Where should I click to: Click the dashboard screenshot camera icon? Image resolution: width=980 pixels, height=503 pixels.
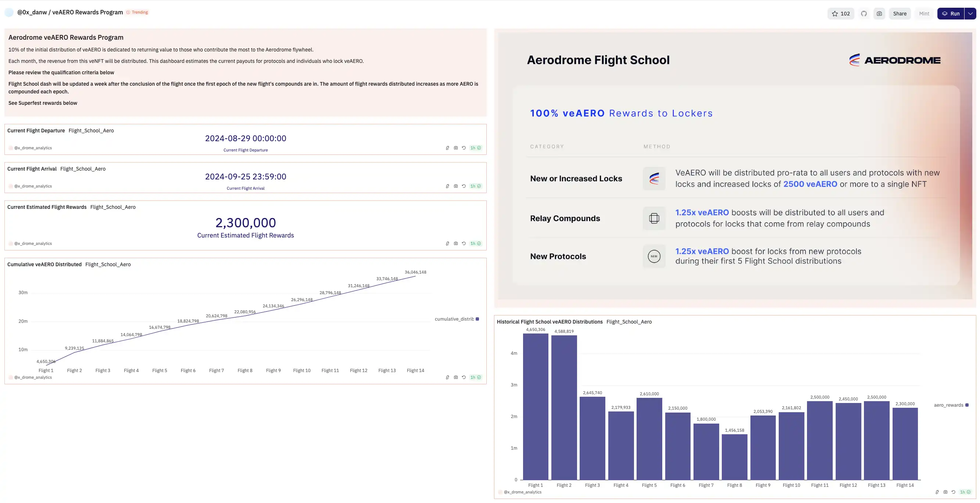[879, 14]
